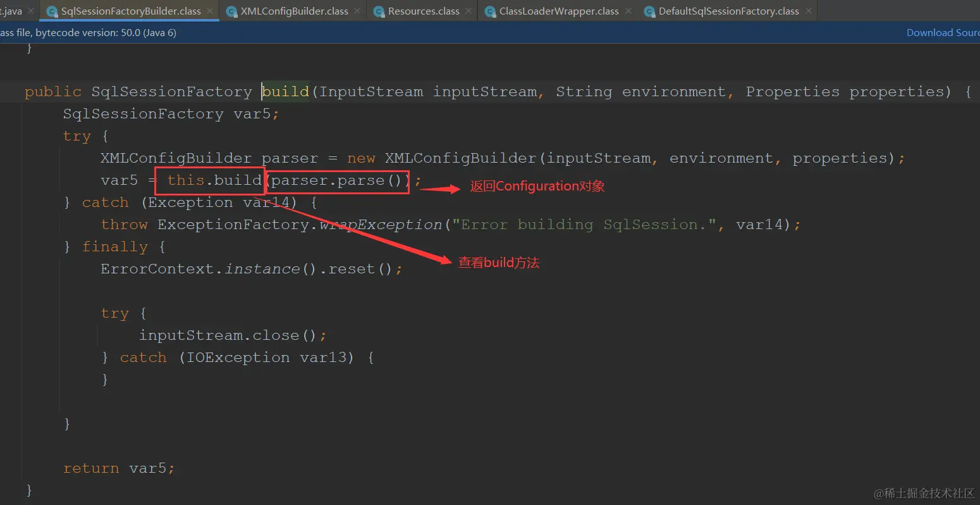The width and height of the screenshot is (980, 505).
Task: Close the Resources.class tab
Action: (x=469, y=11)
